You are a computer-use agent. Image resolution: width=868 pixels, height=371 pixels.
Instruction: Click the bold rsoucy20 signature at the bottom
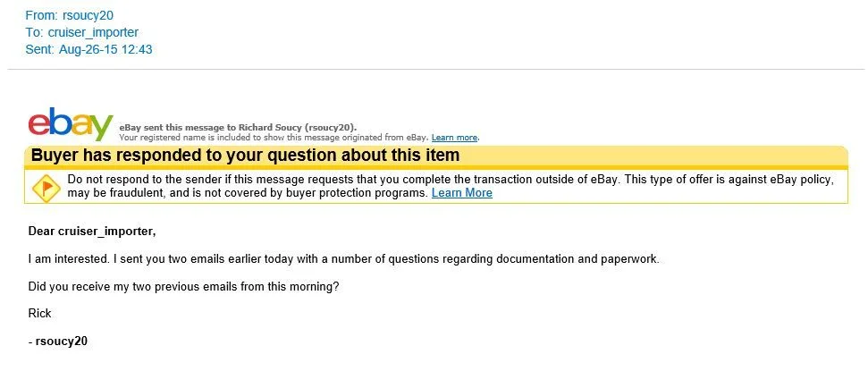[x=61, y=341]
